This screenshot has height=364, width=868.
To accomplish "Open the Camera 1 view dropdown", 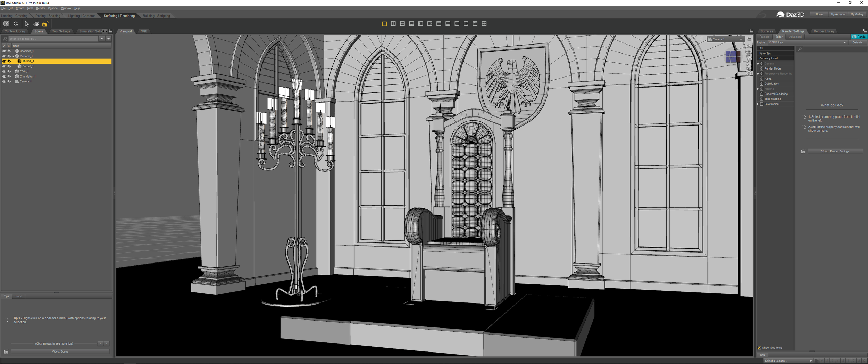I will (x=726, y=39).
